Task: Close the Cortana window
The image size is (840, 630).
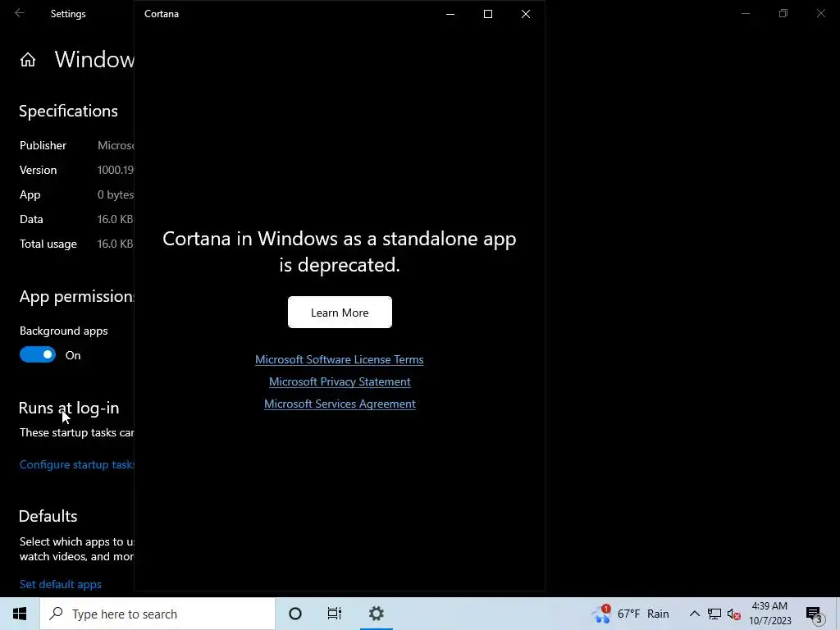Action: (x=526, y=14)
